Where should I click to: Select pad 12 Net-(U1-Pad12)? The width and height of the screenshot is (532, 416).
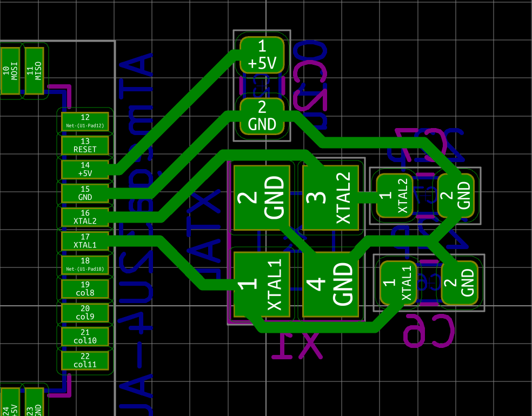pos(85,122)
